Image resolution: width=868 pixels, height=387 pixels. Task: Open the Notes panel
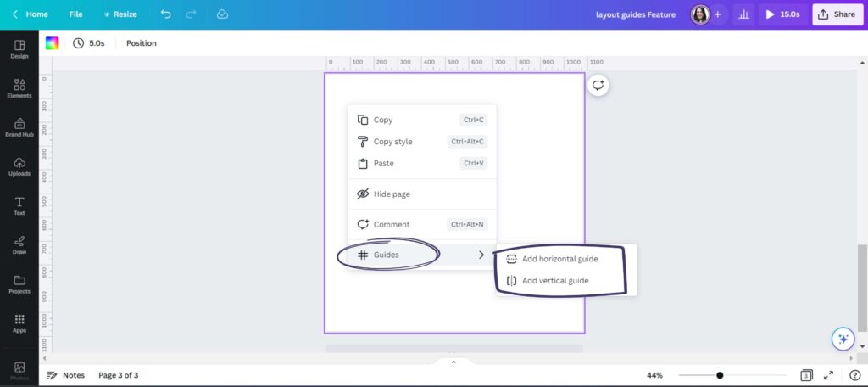point(66,375)
